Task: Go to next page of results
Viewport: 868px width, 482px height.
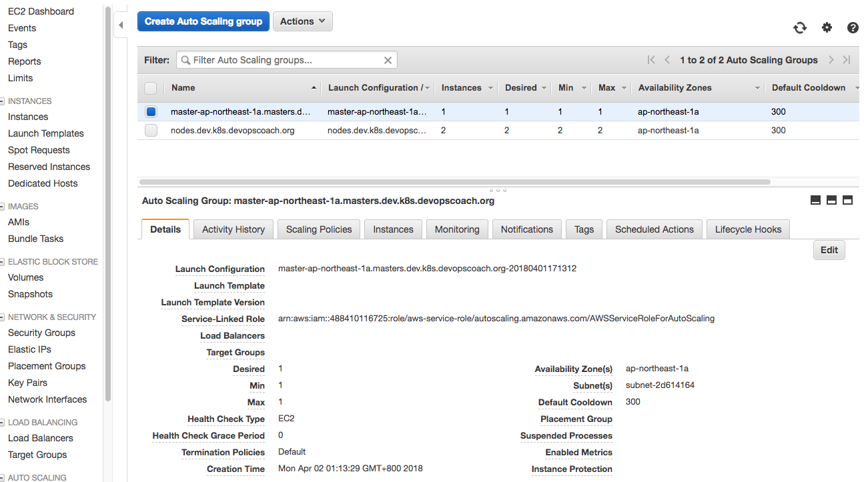Action: point(831,60)
